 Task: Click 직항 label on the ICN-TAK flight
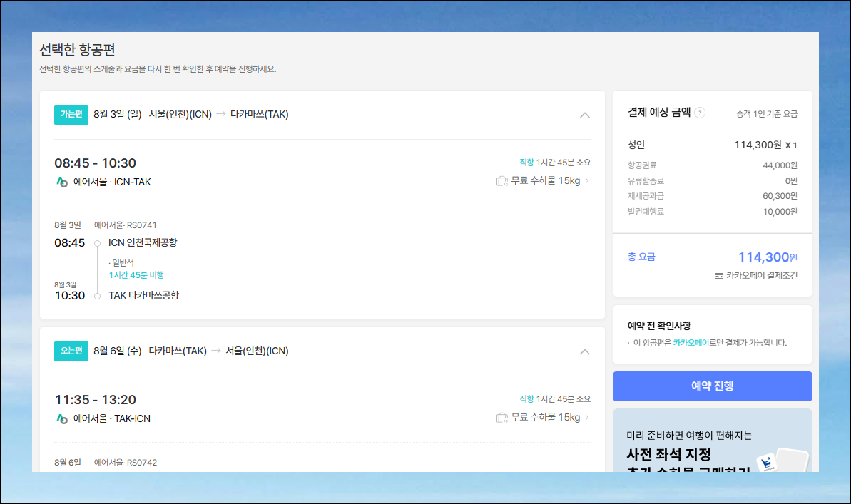(x=526, y=163)
